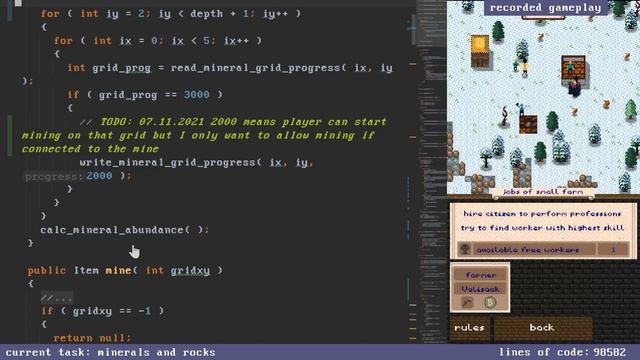This screenshot has width=640, height=360.
Task: Click the code minimap beside the editor
Action: point(431,171)
